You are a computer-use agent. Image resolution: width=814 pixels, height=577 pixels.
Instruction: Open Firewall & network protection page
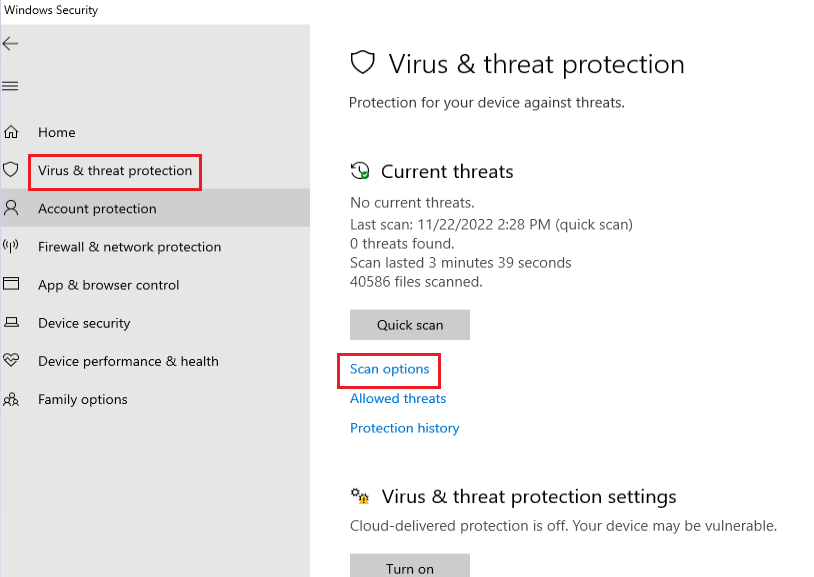(x=129, y=247)
